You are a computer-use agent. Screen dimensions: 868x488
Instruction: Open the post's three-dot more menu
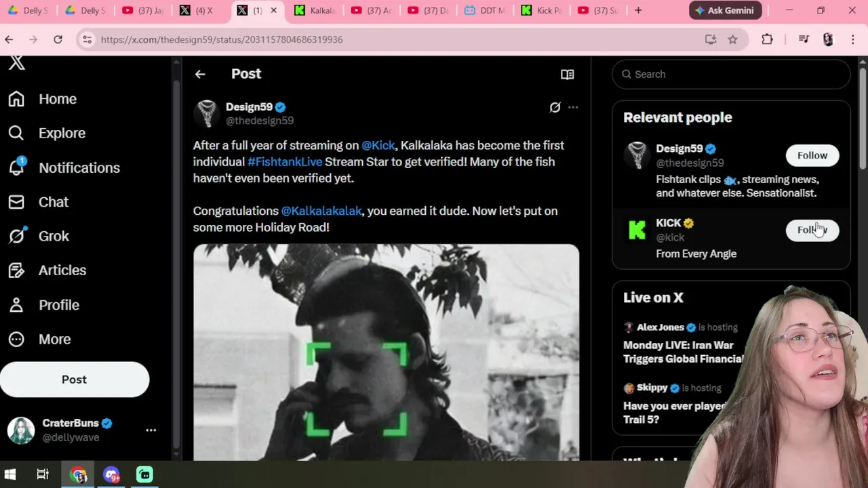pyautogui.click(x=573, y=107)
